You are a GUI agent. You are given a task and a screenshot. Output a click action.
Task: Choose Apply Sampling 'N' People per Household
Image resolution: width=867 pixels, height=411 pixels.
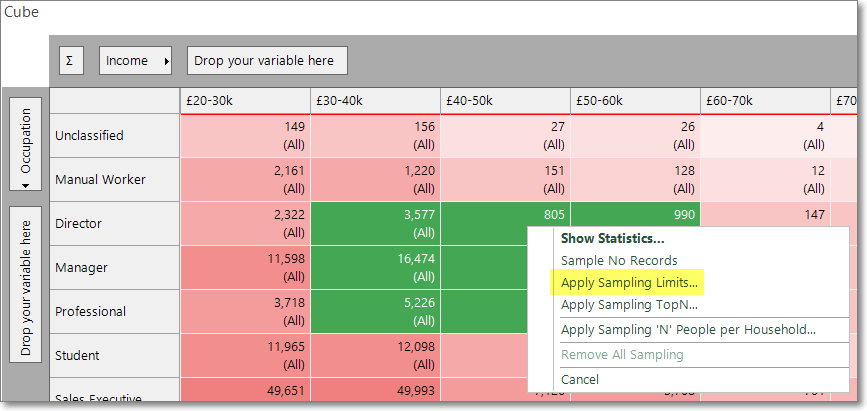pos(688,330)
